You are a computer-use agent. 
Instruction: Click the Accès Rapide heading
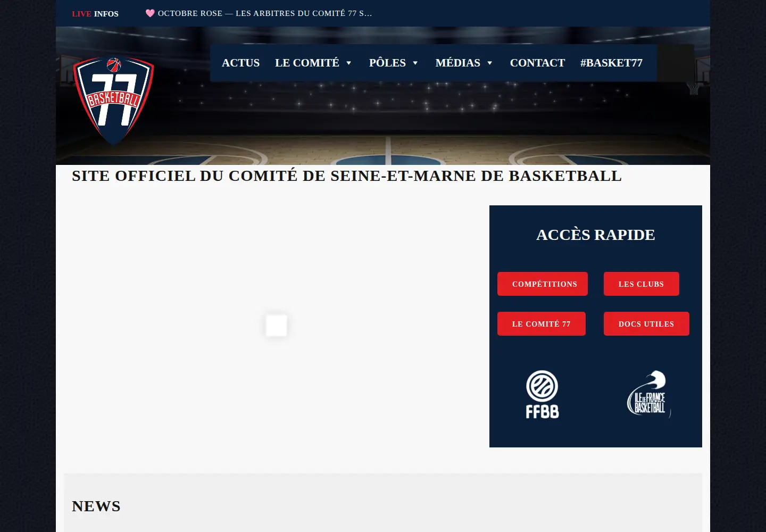[596, 235]
